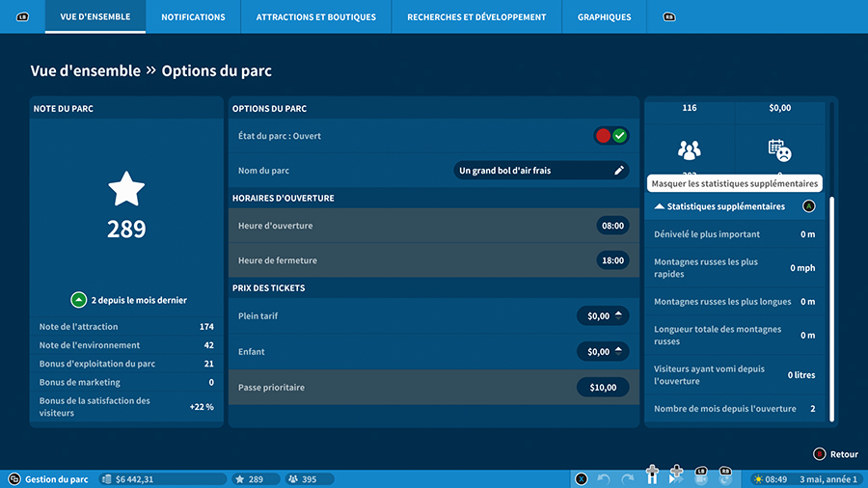Image resolution: width=868 pixels, height=488 pixels.
Task: Click the pencil icon to rename park
Action: [x=619, y=171]
